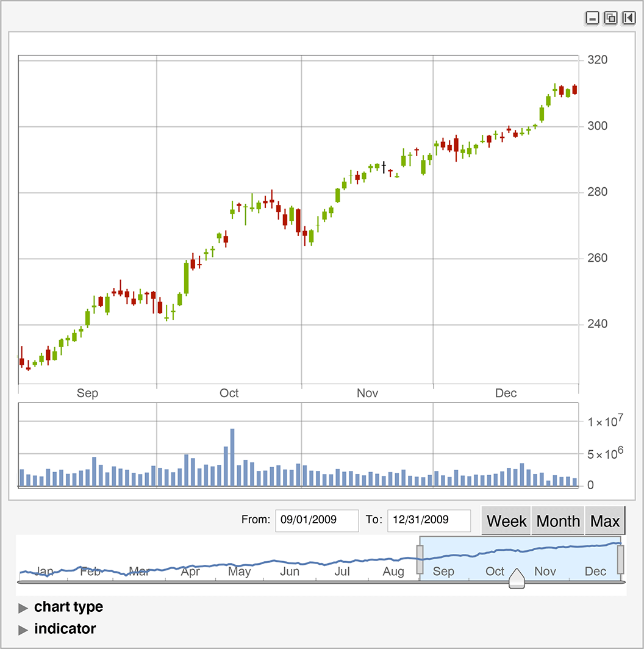Click the From: label text
The image size is (644, 649).
click(256, 520)
